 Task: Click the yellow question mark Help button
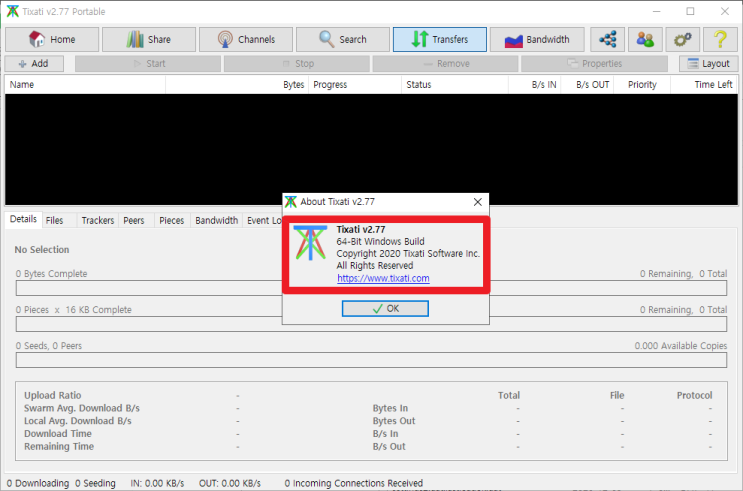coord(718,40)
